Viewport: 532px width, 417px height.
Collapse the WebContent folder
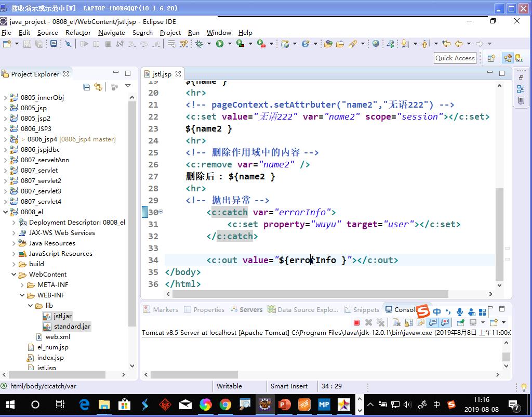[x=14, y=275]
